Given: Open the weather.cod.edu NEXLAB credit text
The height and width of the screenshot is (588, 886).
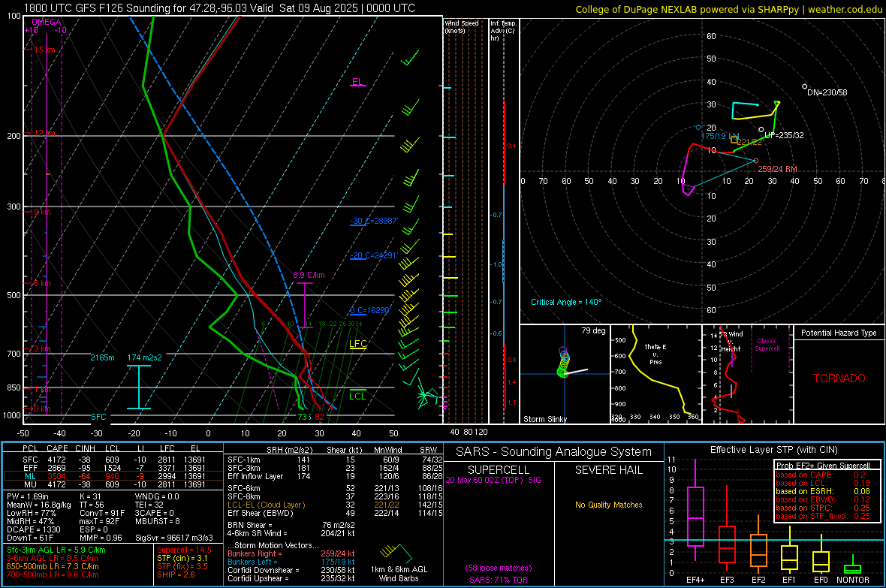Looking at the screenshot, I should (729, 9).
